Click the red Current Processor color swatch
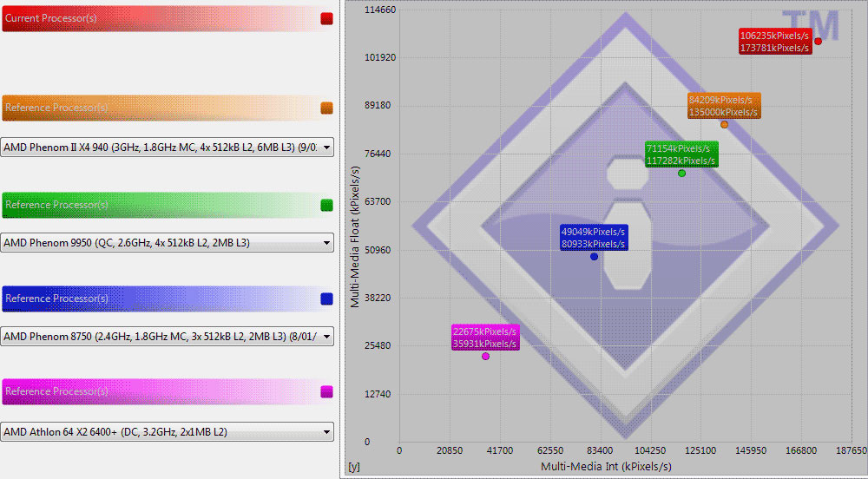 [x=326, y=18]
